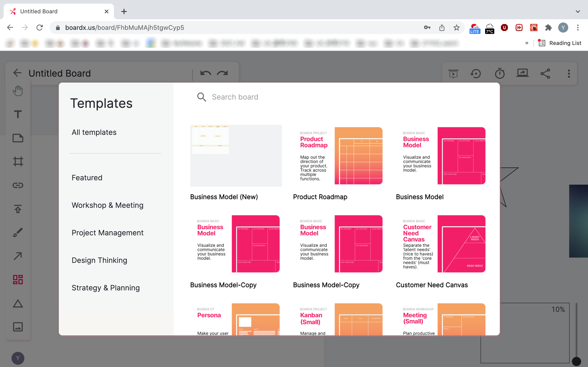Show All templates
The width and height of the screenshot is (588, 367).
click(94, 132)
